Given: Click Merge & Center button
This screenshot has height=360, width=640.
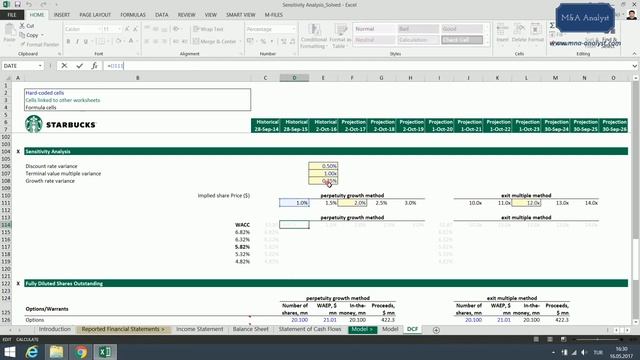Looking at the screenshot, I should click(x=215, y=41).
